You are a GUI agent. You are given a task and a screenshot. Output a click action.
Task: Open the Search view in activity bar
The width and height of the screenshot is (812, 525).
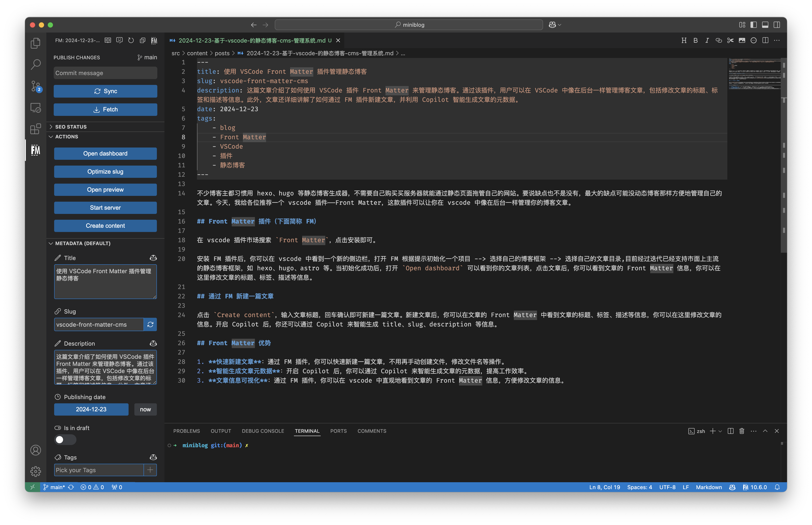pos(35,65)
